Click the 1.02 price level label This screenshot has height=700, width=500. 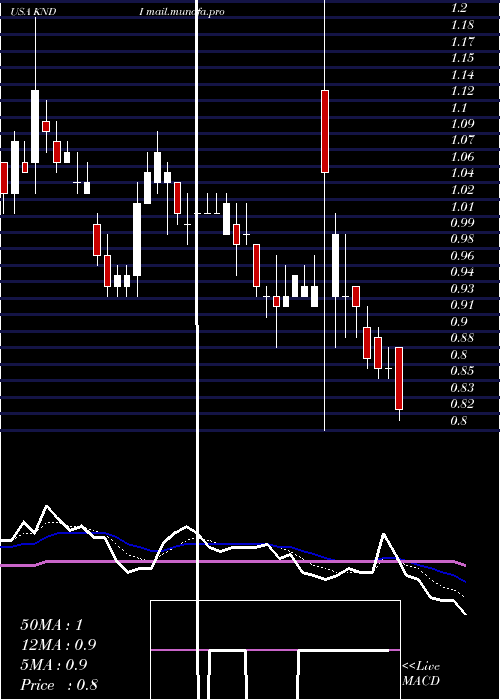click(x=462, y=190)
